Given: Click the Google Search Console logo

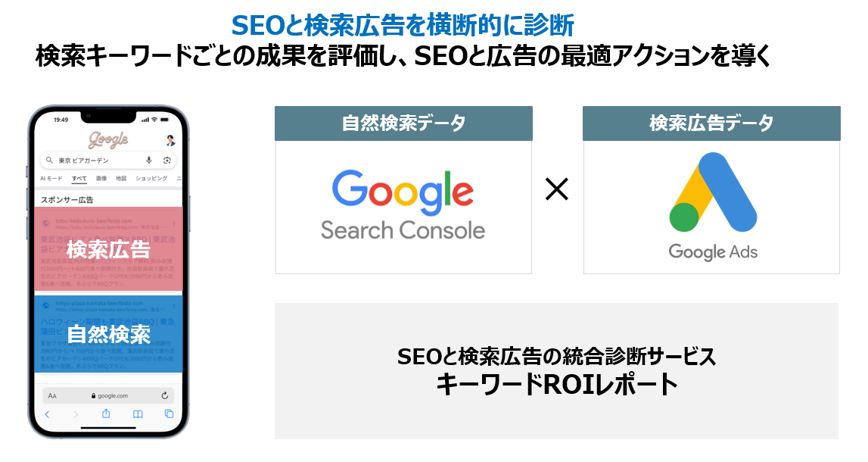Looking at the screenshot, I should [403, 204].
